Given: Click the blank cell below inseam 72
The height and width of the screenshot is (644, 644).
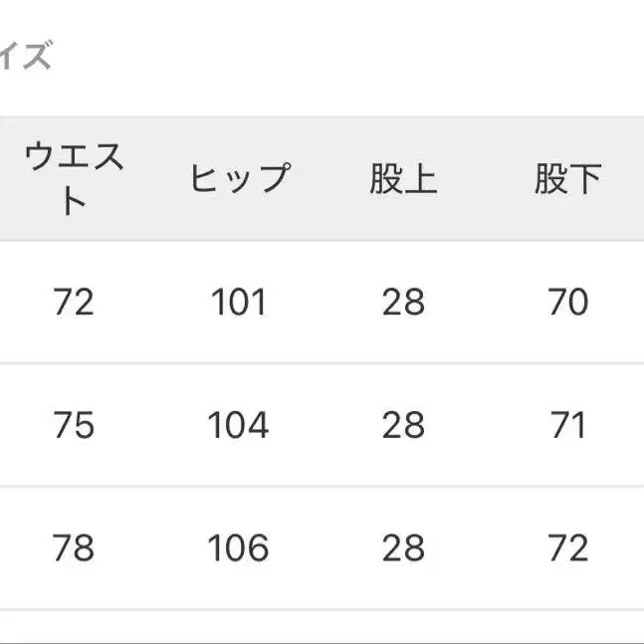Looking at the screenshot, I should tap(567, 628).
